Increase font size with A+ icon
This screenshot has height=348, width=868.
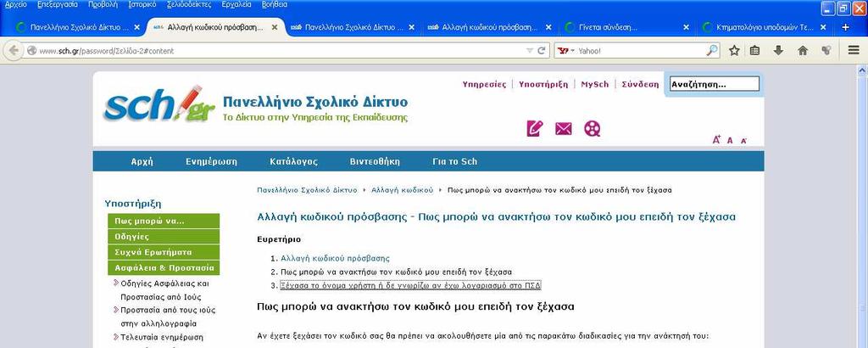click(716, 140)
